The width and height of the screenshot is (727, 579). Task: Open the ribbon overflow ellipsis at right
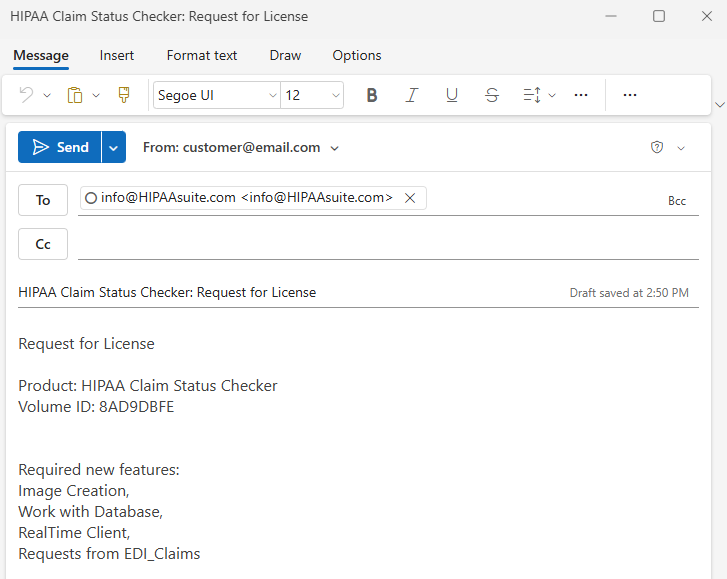pos(630,95)
